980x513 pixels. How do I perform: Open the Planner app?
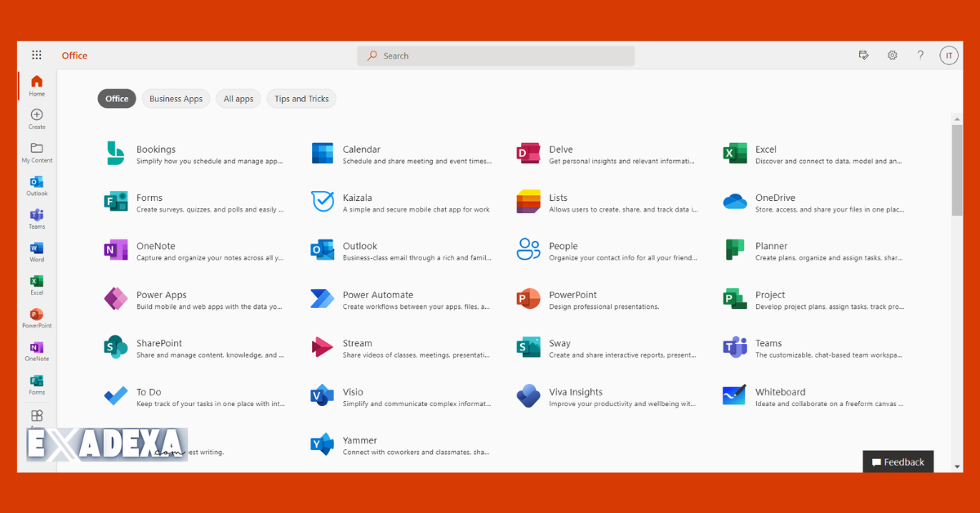point(734,251)
